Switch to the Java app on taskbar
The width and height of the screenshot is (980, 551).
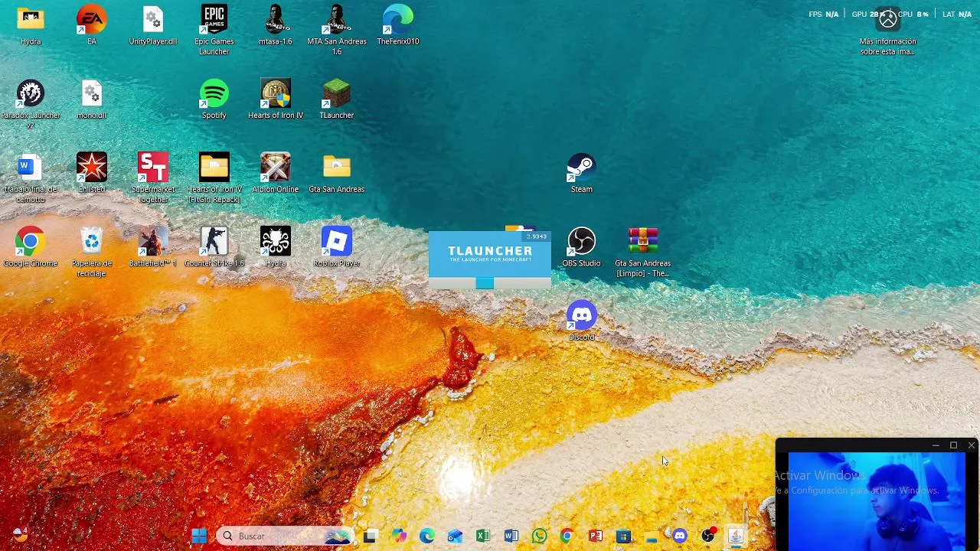(x=736, y=536)
